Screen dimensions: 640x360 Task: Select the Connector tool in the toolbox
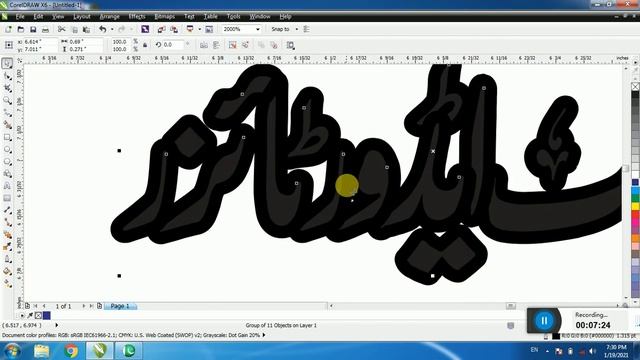[x=7, y=222]
